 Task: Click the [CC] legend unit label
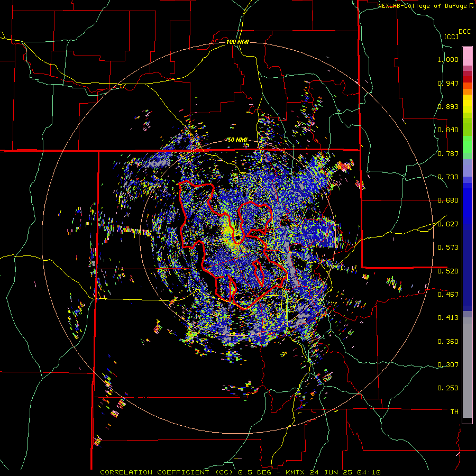click(452, 37)
